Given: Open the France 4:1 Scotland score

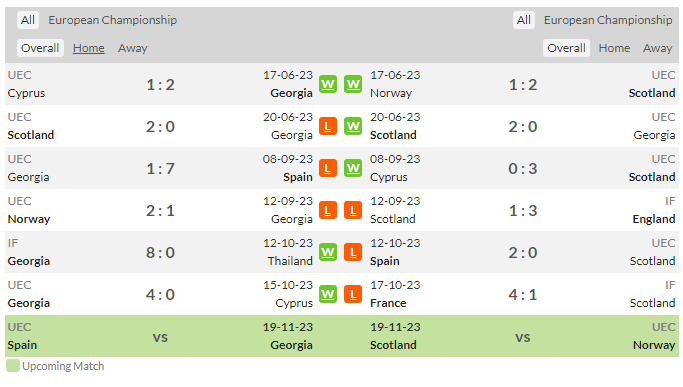Looking at the screenshot, I should [523, 295].
